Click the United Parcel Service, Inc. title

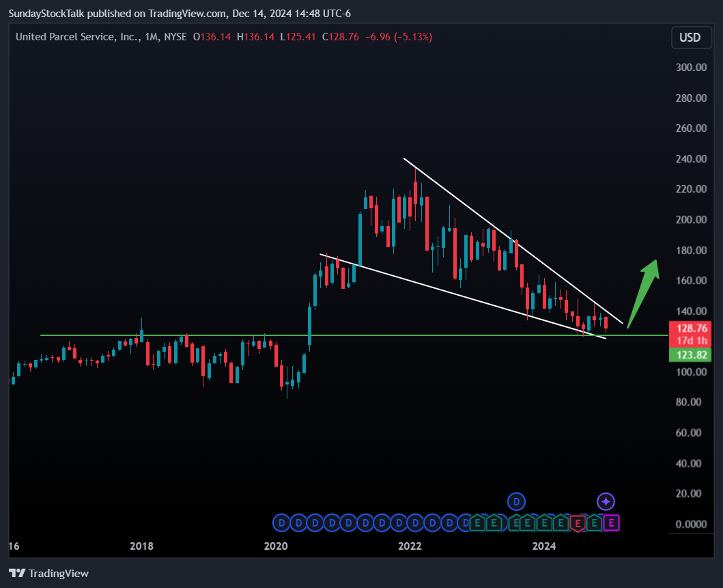(77, 37)
